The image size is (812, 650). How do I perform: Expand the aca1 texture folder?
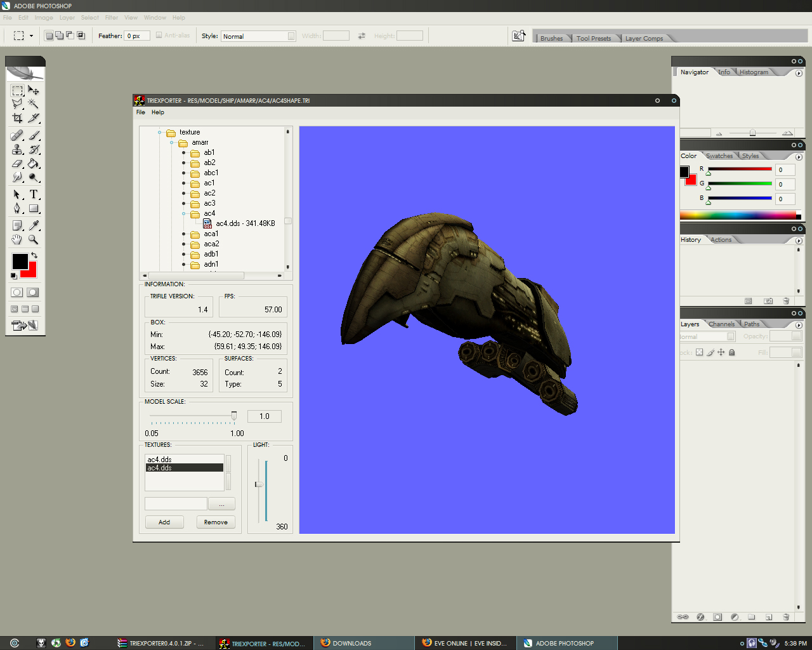(x=184, y=234)
